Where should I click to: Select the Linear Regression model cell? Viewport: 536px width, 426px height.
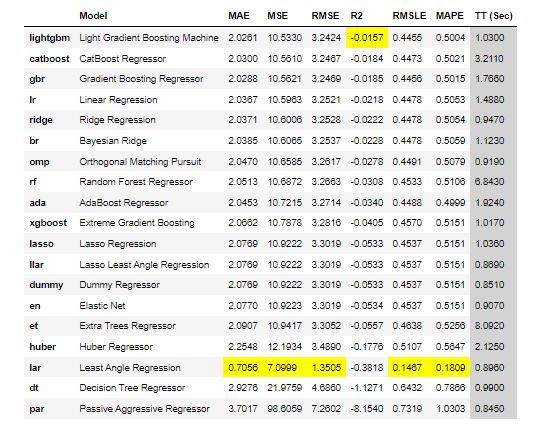point(118,100)
